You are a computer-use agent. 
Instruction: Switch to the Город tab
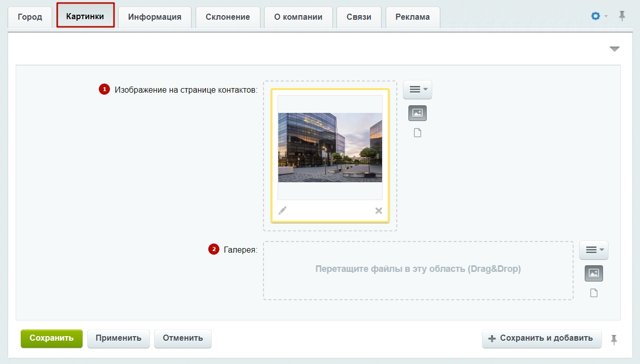tap(30, 17)
